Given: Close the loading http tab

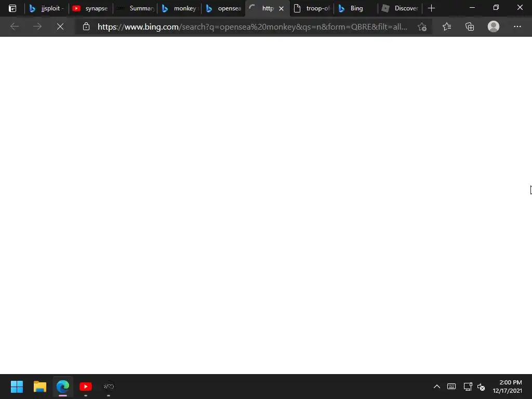Looking at the screenshot, I should click(x=281, y=8).
